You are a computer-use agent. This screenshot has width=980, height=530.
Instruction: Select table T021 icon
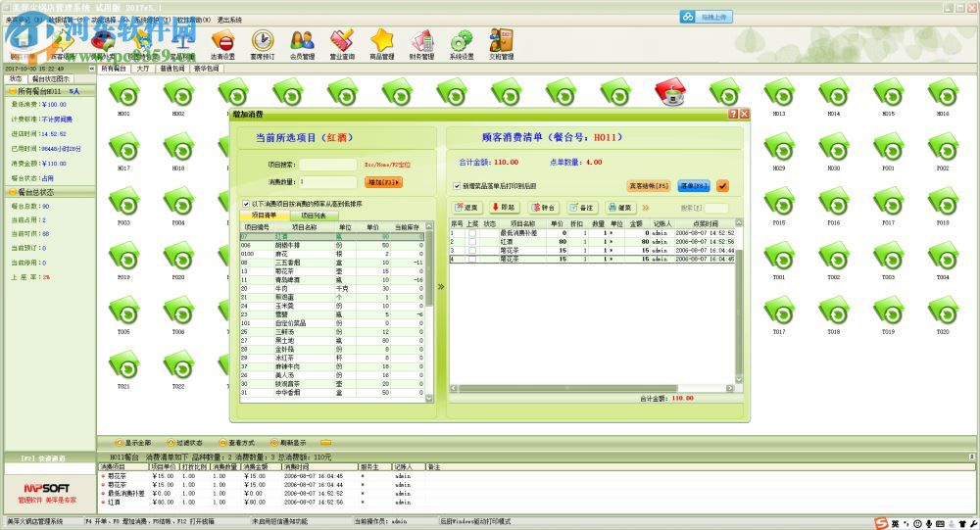pyautogui.click(x=123, y=366)
